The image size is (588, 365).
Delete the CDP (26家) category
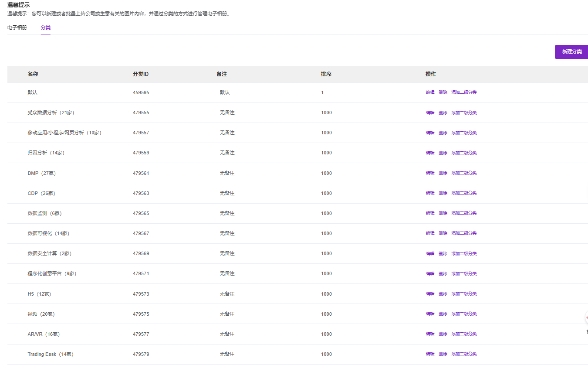[443, 193]
